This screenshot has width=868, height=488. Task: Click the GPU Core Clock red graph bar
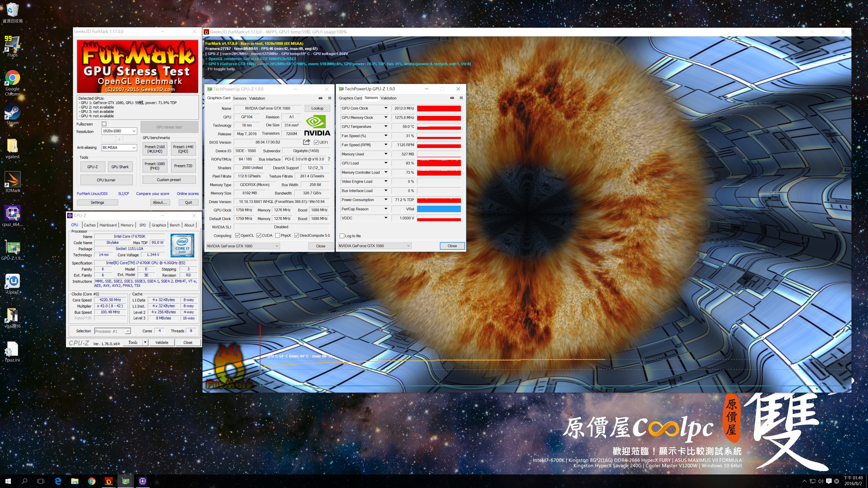439,108
